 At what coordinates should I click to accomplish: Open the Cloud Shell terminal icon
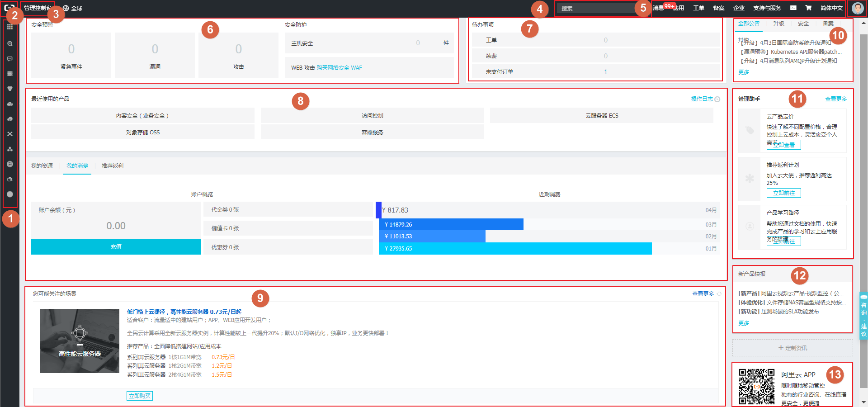[x=793, y=8]
